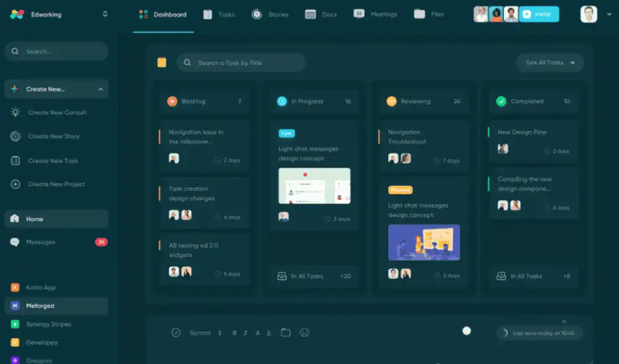The height and width of the screenshot is (364, 619).
Task: Open the Meetings tab
Action: point(375,14)
